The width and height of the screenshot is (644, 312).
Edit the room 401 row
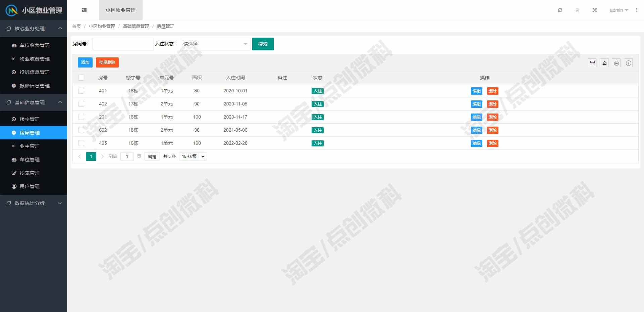(477, 91)
